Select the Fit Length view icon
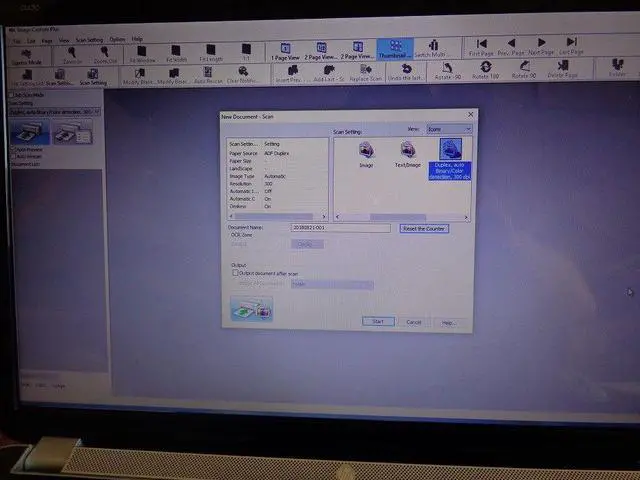The width and height of the screenshot is (640, 480). click(211, 53)
